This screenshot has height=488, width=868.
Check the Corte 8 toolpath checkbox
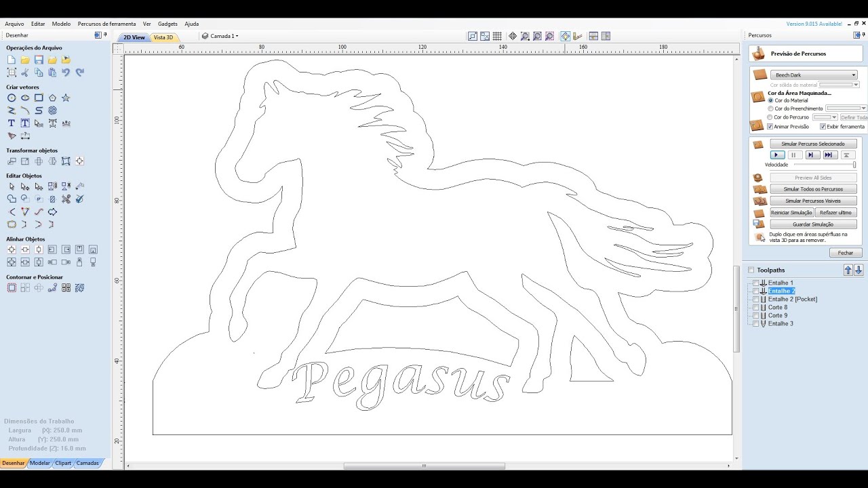(756, 307)
